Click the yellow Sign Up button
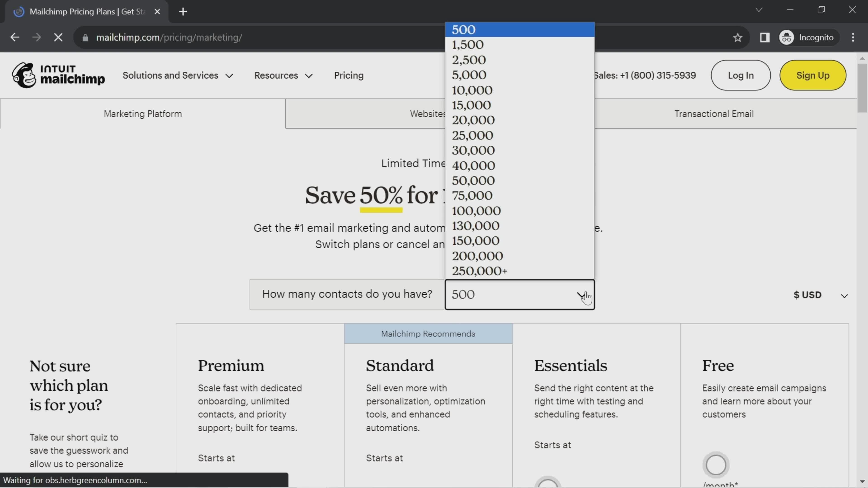Screen dimensions: 868x488 click(813, 75)
